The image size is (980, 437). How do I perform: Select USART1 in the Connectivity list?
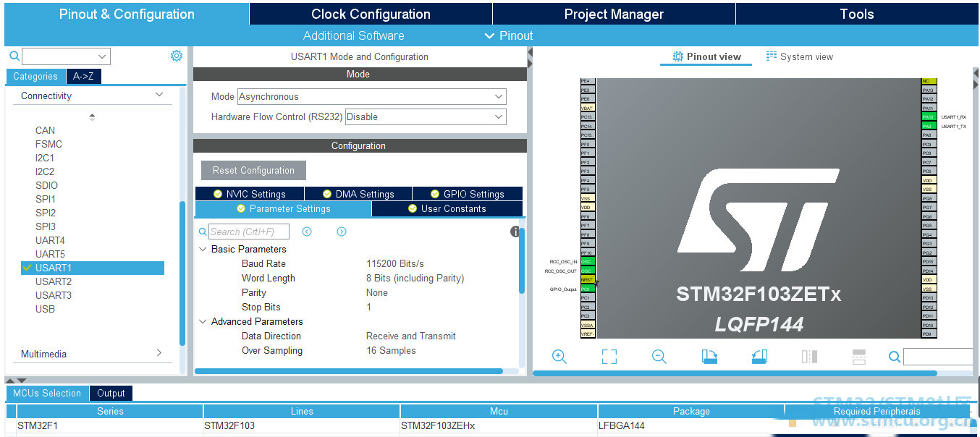click(93, 268)
